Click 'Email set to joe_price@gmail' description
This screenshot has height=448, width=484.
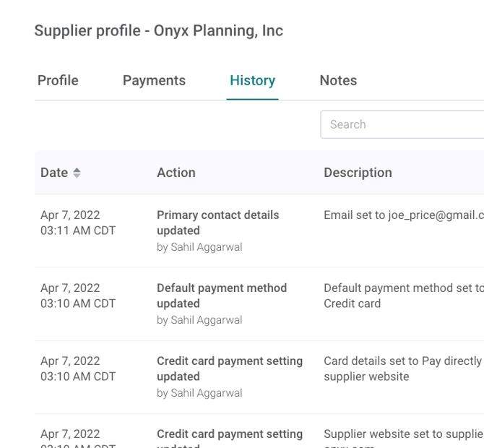click(x=404, y=215)
